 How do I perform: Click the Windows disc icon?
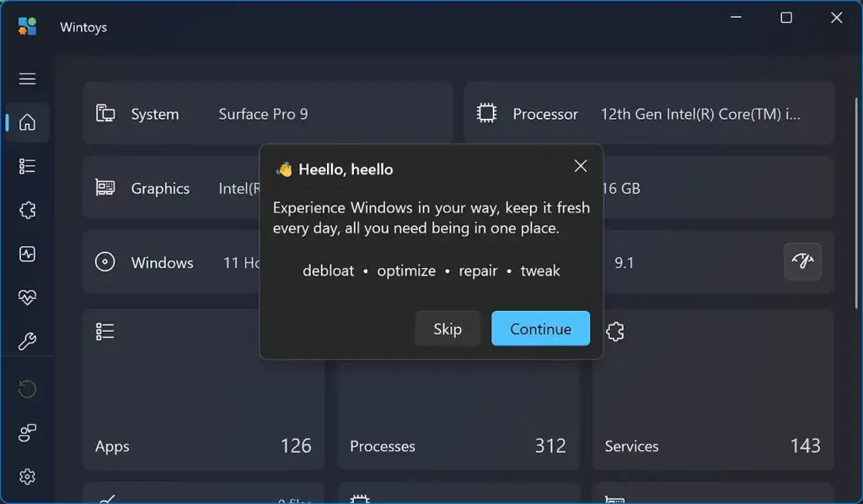(105, 262)
